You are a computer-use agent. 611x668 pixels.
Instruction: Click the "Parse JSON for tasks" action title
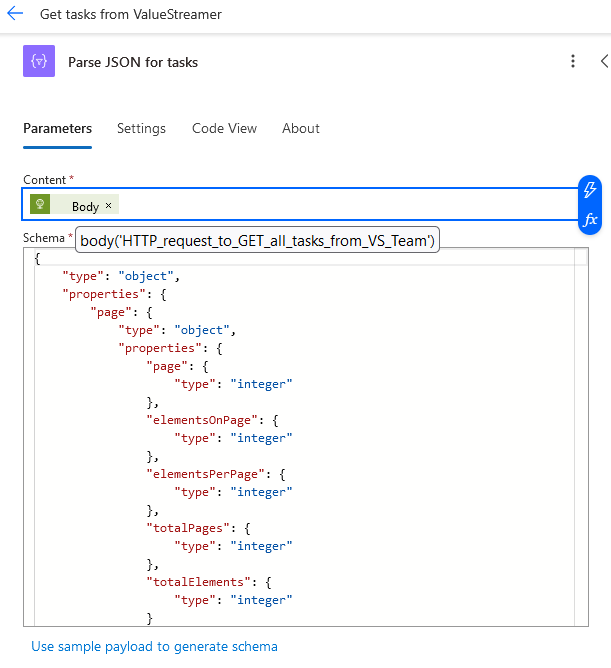tap(133, 62)
